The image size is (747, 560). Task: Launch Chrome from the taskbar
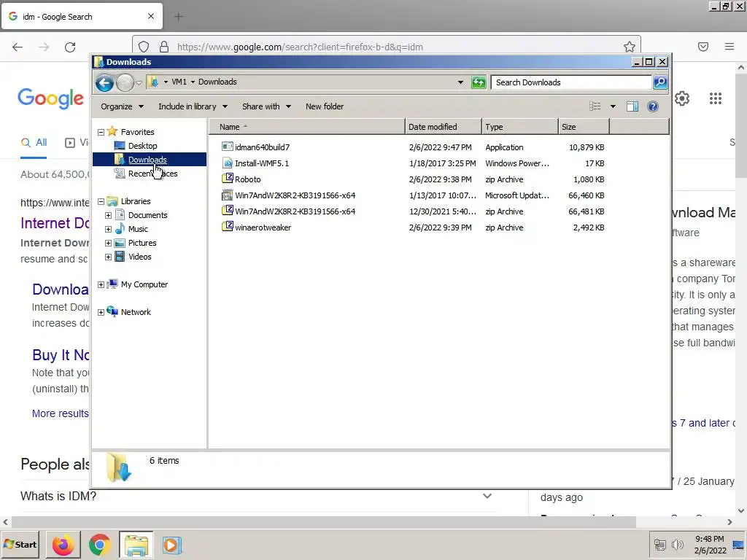click(99, 545)
